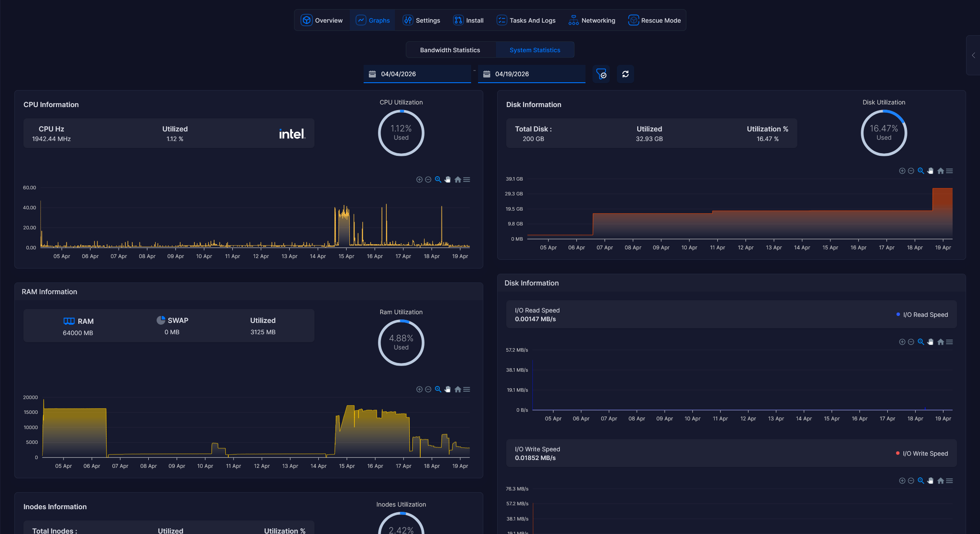Click the Disk Utilization 16.47% gauge
The width and height of the screenshot is (980, 534).
pyautogui.click(x=884, y=133)
